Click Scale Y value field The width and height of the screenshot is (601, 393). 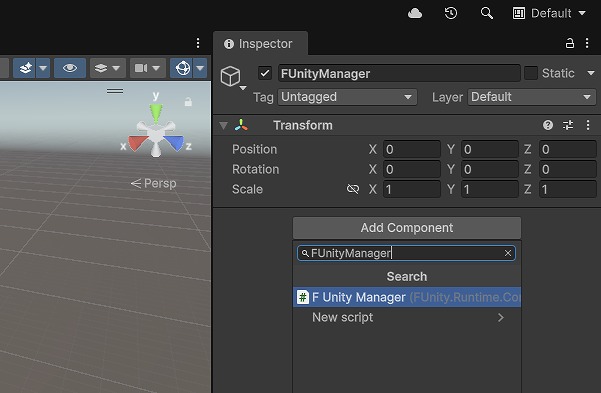pyautogui.click(x=490, y=189)
